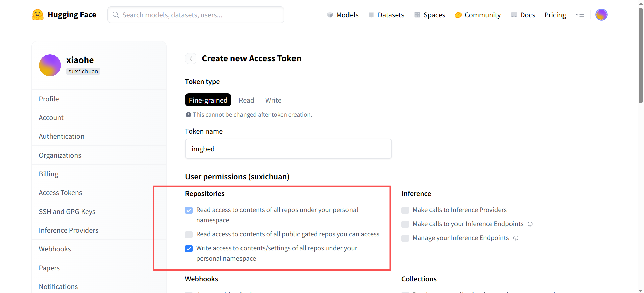Click the Community hands icon
Viewport: 644px width, 293px height.
(458, 15)
